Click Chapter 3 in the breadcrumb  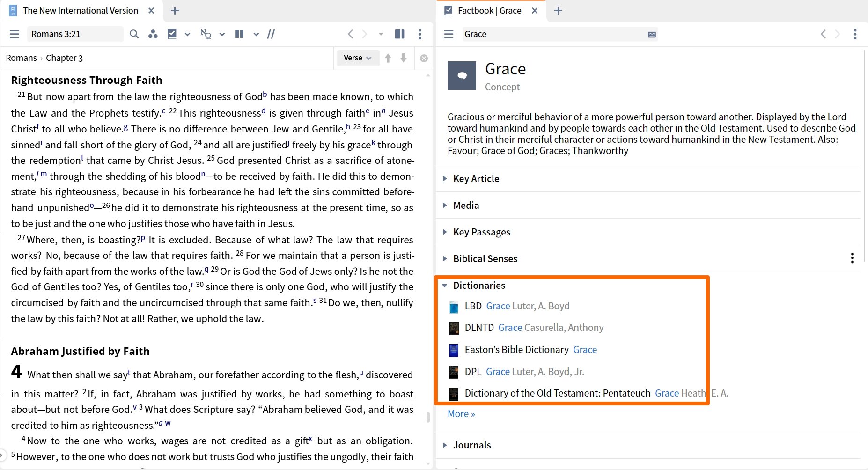pos(64,58)
